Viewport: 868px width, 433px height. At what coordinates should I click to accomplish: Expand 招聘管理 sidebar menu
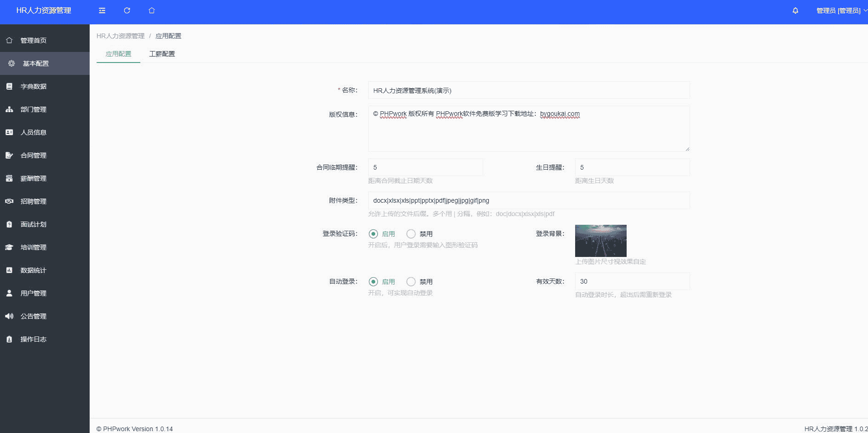34,201
